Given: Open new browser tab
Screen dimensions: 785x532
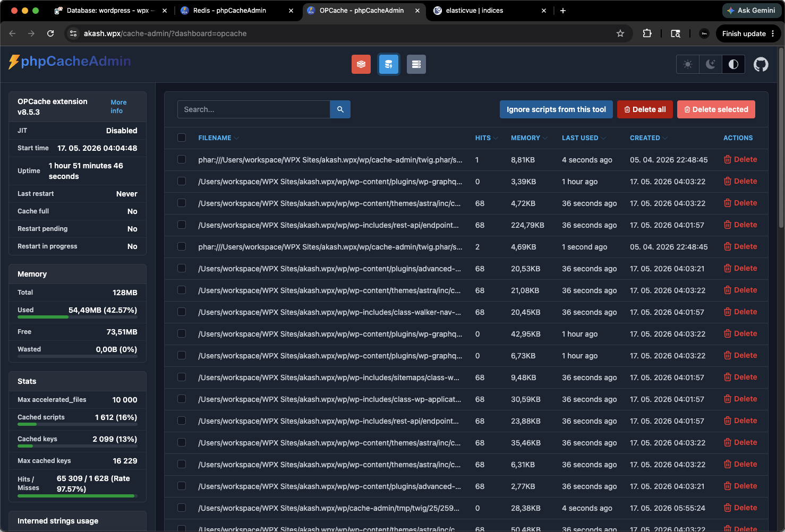Looking at the screenshot, I should click(563, 11).
